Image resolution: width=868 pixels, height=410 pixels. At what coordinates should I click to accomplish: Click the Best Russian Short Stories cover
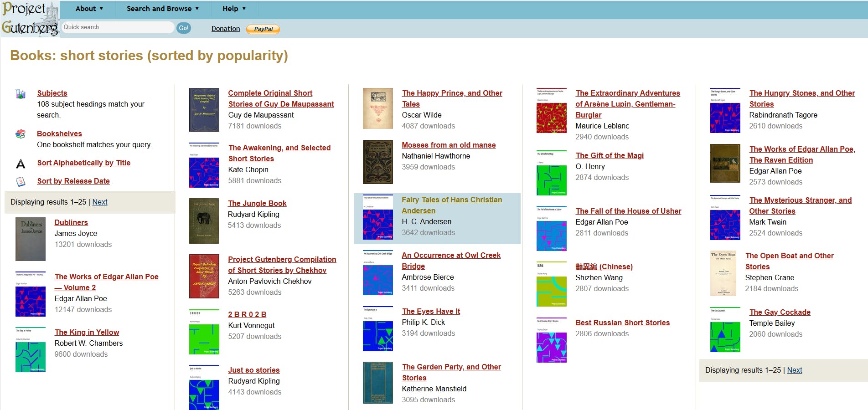[552, 340]
